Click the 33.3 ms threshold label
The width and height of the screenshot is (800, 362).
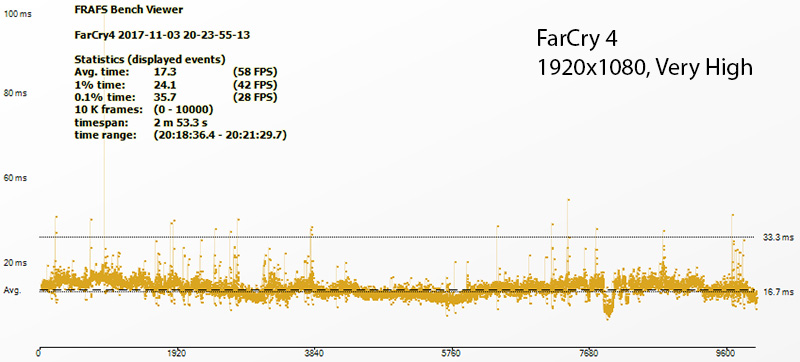click(779, 238)
